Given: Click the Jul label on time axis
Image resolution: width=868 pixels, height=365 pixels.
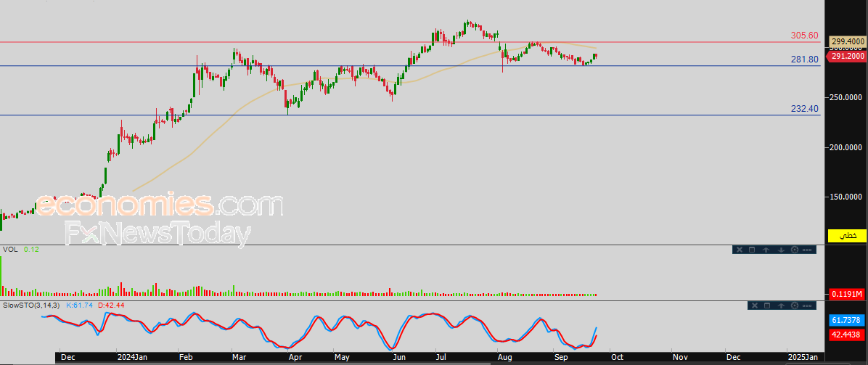Looking at the screenshot, I should [x=440, y=358].
